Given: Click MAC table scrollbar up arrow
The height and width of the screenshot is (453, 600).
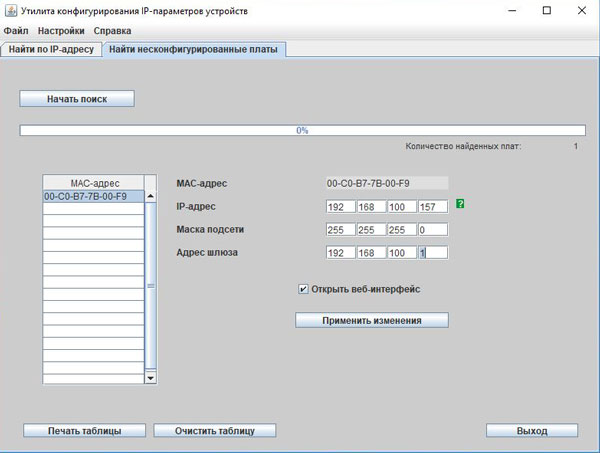Looking at the screenshot, I should tap(151, 197).
